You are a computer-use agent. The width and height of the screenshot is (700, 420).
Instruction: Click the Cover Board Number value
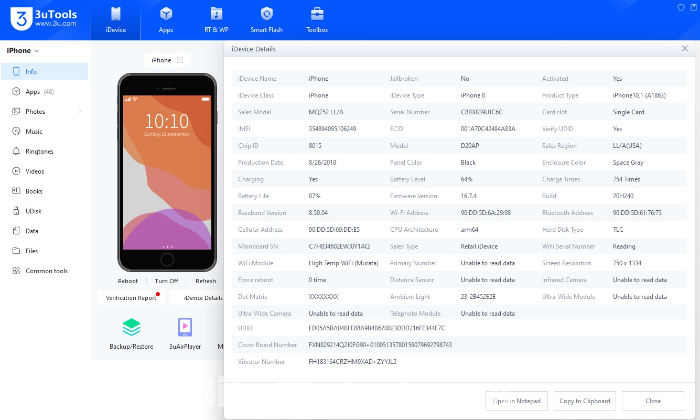click(x=380, y=345)
